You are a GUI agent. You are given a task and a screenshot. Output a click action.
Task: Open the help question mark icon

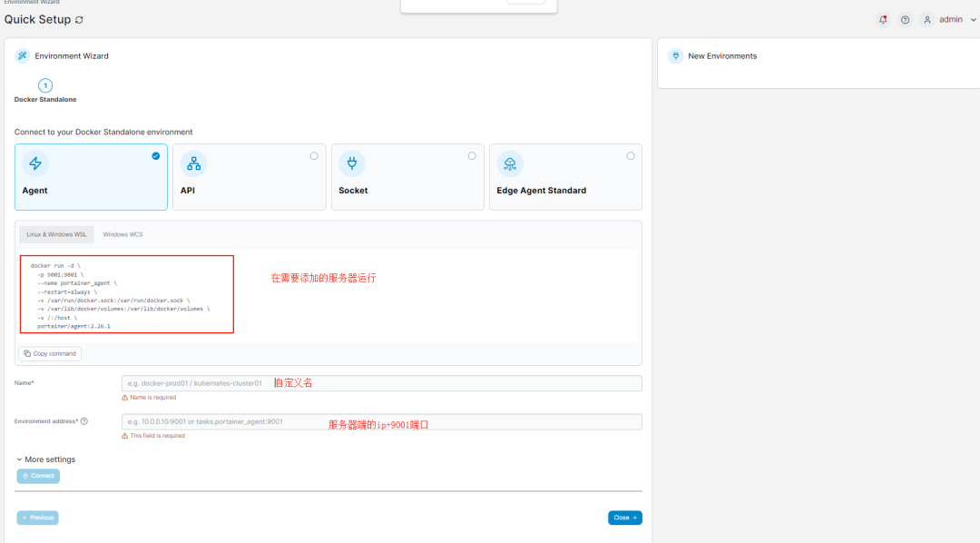point(905,20)
